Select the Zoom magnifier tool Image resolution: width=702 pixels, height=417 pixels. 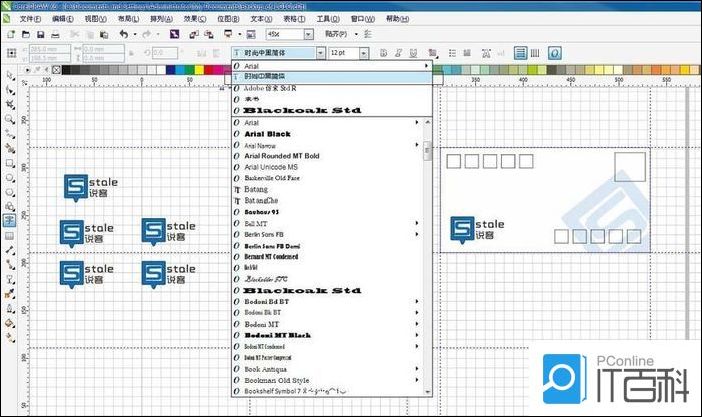pos(10,119)
